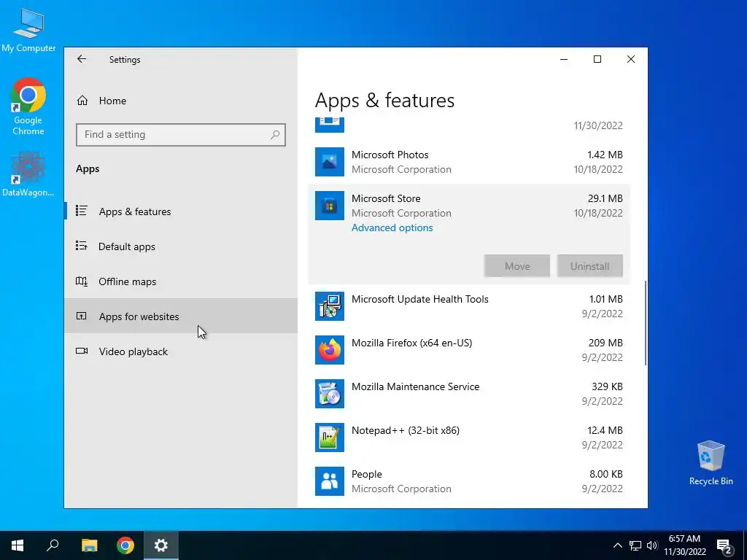Viewport: 747px width, 560px height.
Task: Click the Microsoft Photos app icon
Action: 330,162
